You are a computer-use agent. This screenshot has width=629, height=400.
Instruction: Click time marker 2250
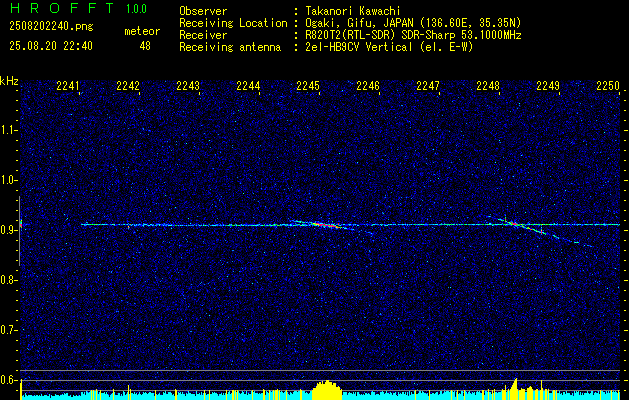pyautogui.click(x=608, y=86)
